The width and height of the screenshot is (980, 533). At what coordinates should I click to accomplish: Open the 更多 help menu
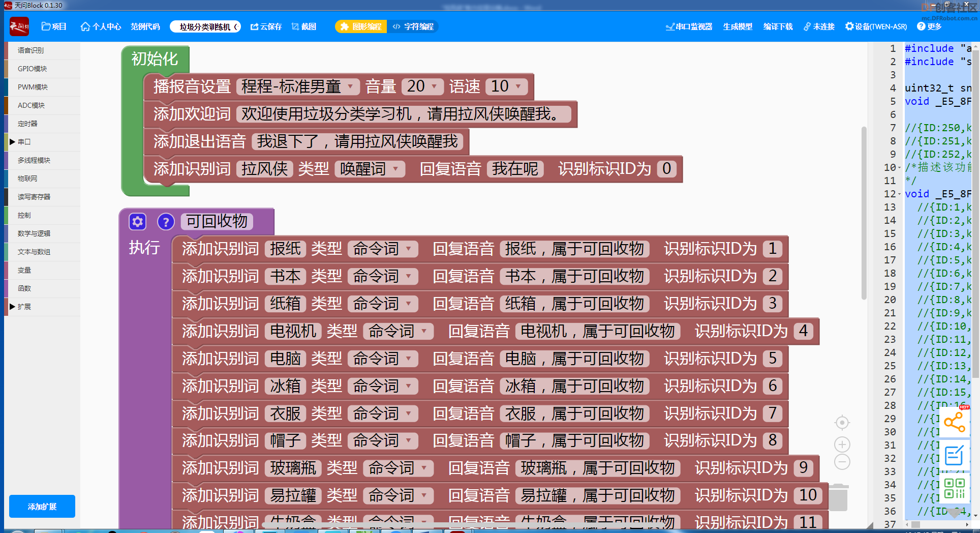[930, 26]
